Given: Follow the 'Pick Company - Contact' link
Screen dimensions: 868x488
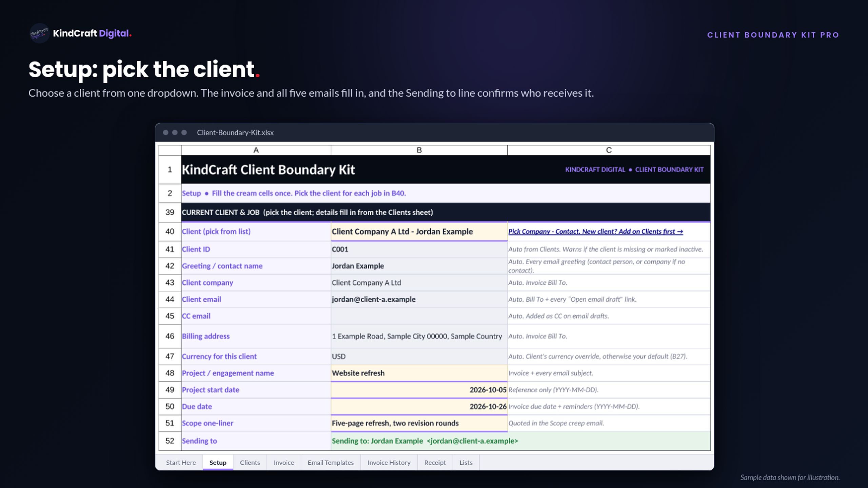Looking at the screenshot, I should (595, 231).
